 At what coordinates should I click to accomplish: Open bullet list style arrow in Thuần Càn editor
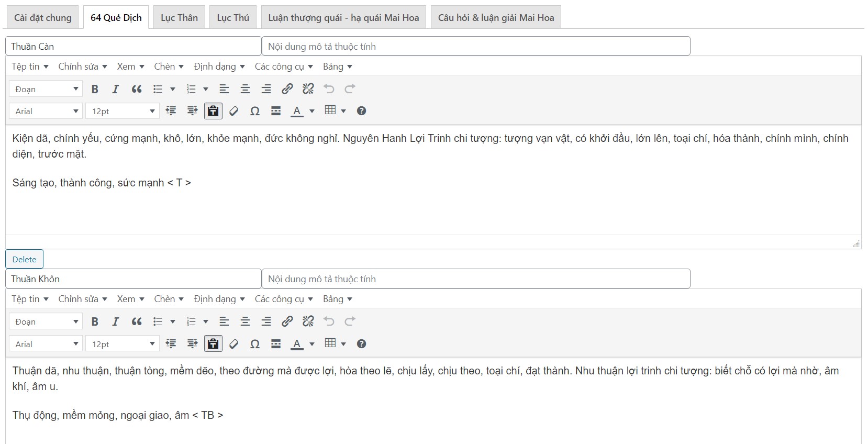click(x=172, y=89)
